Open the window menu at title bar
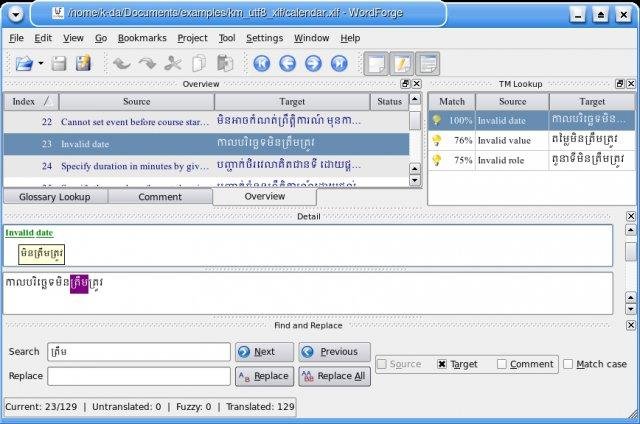Screen dimensions: 640x424 (16, 15)
